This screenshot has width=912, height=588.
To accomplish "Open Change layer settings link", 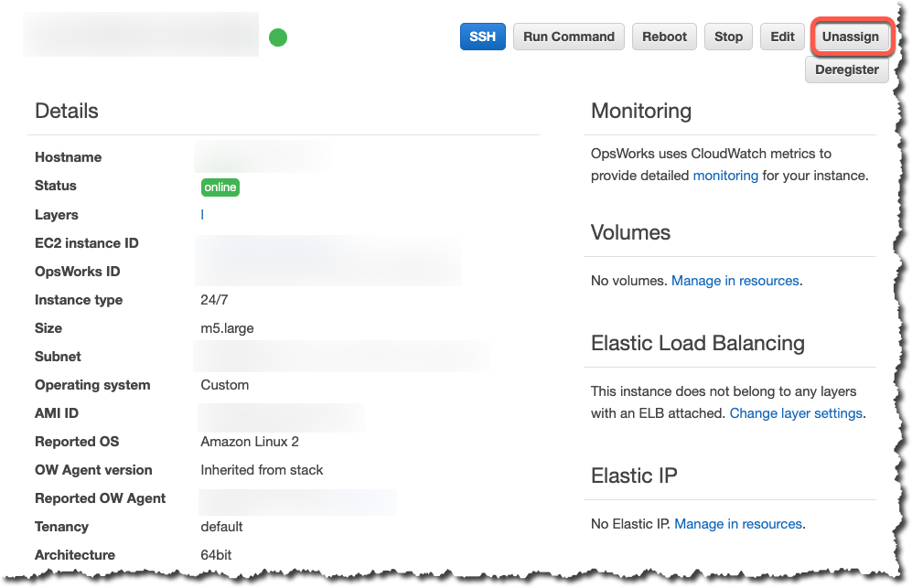I will 796,413.
